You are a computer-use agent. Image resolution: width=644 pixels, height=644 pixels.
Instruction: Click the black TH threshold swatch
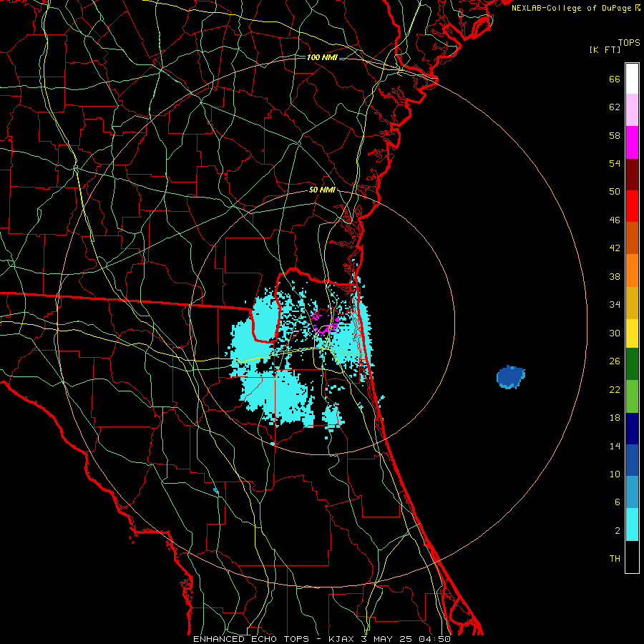[x=632, y=557]
